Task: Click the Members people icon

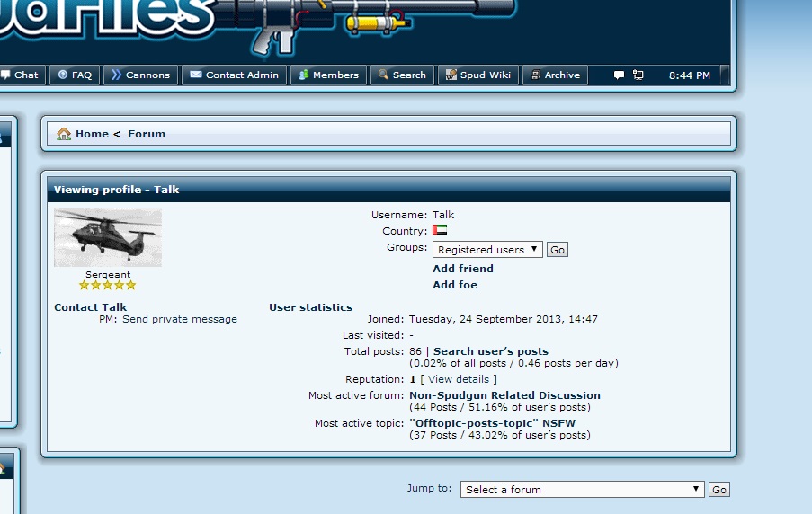Action: coord(304,75)
